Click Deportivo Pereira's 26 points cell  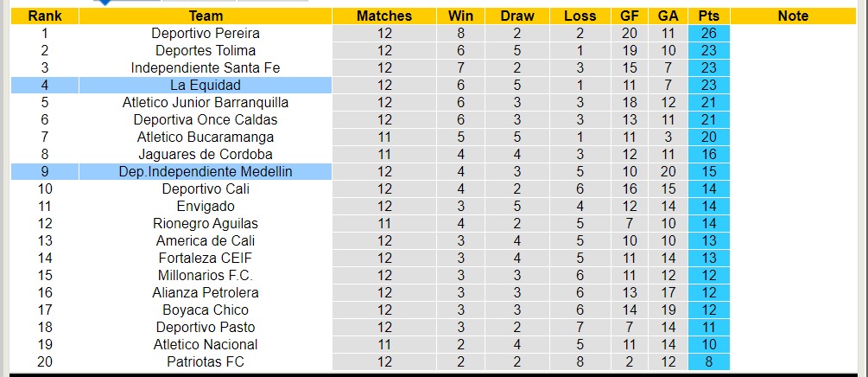tap(709, 33)
